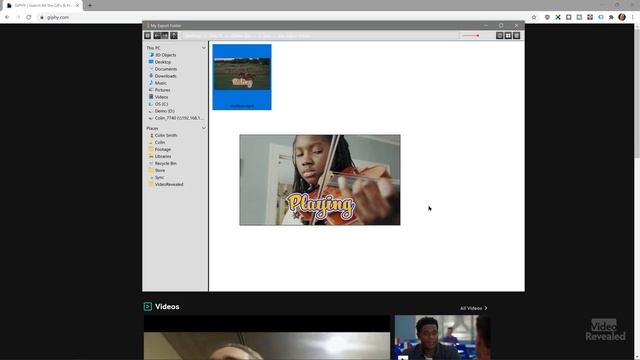The height and width of the screenshot is (360, 640).
Task: Click the blue extension icon in Chrome
Action: tap(601, 17)
